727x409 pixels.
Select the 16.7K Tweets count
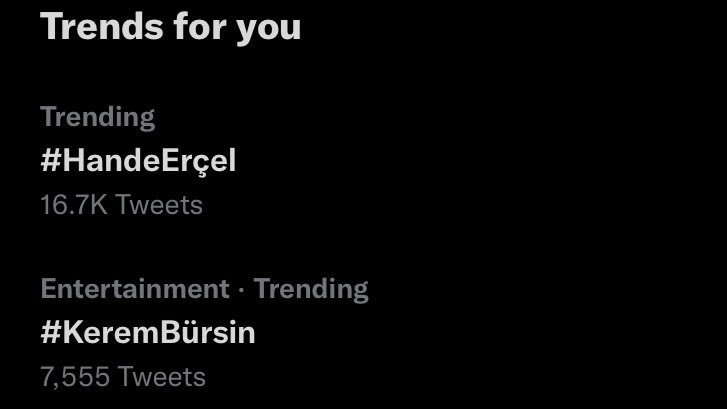(x=121, y=205)
